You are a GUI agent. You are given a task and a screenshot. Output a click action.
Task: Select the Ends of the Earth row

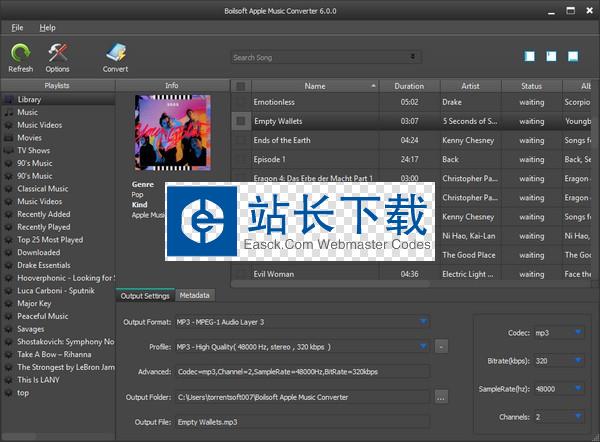tap(411, 140)
